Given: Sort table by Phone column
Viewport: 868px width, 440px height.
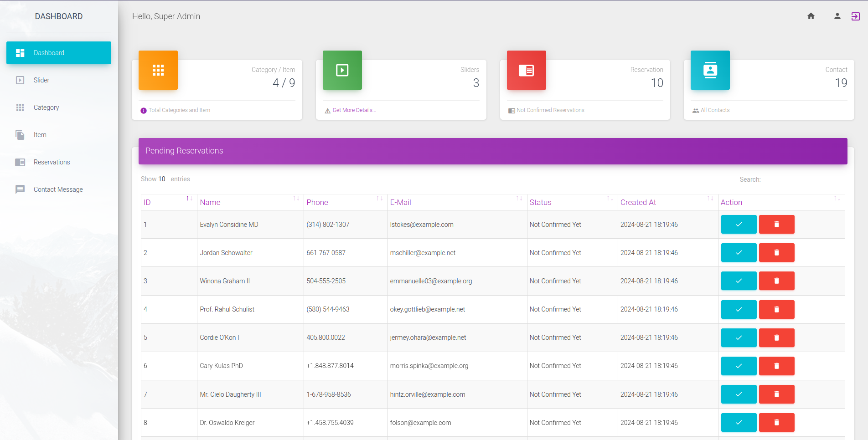Looking at the screenshot, I should 346,202.
